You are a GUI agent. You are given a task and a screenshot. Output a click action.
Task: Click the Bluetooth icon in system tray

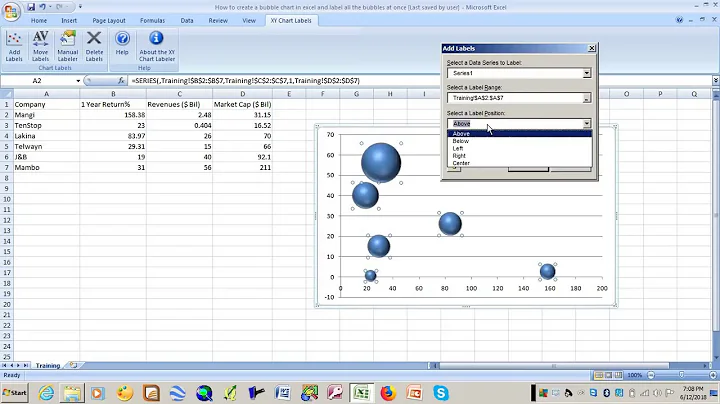point(606,393)
